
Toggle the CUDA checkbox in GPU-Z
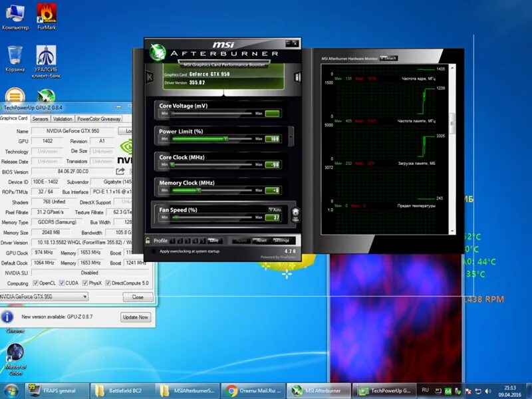pyautogui.click(x=62, y=283)
